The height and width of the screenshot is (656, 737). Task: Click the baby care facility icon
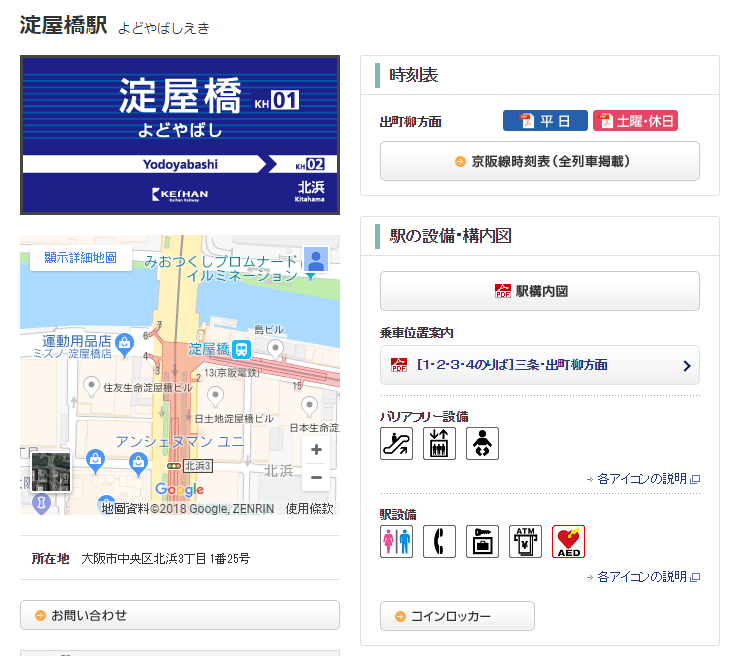click(482, 443)
